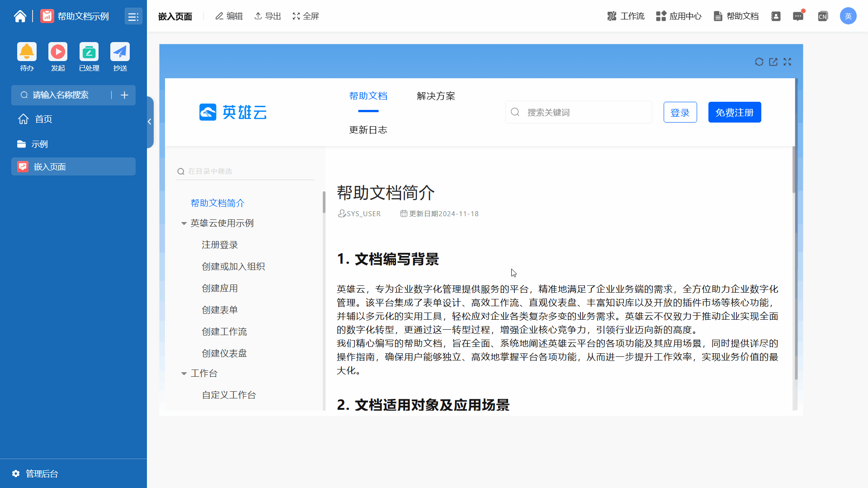Open embedded page in new window icon
This screenshot has height=488, width=868.
(x=774, y=62)
